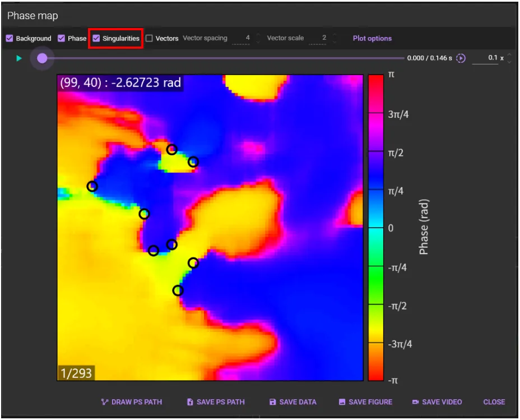Click the playback speed icon beside the time
Screen dimensions: 520x420
(461, 58)
